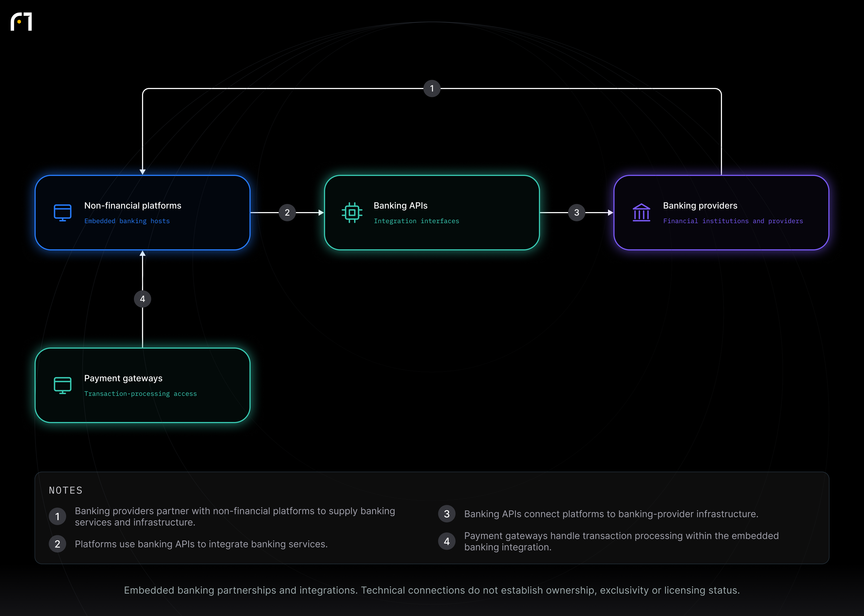Image resolution: width=864 pixels, height=616 pixels.
Task: Click the NOTES heading
Action: 66,491
